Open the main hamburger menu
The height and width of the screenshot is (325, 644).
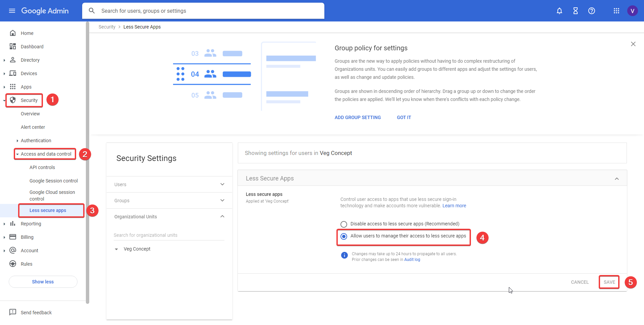12,11
